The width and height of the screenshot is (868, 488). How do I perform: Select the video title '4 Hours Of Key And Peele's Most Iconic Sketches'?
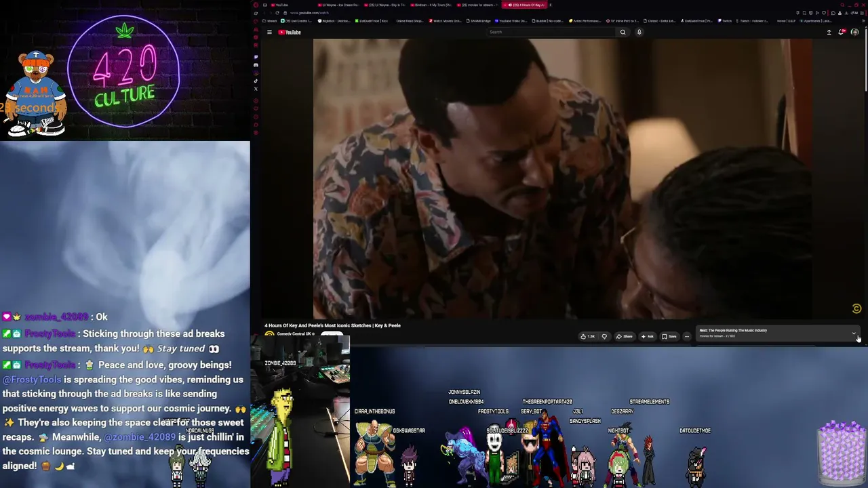(332, 325)
